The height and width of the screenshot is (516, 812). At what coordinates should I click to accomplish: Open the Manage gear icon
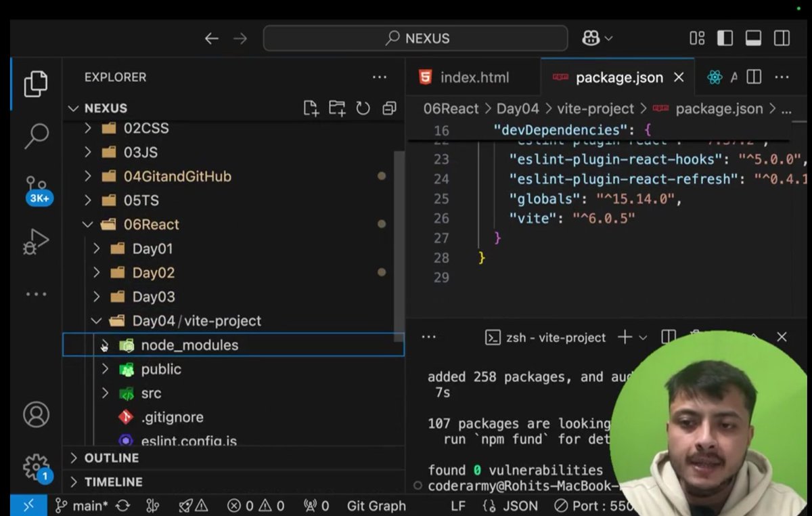coord(37,468)
